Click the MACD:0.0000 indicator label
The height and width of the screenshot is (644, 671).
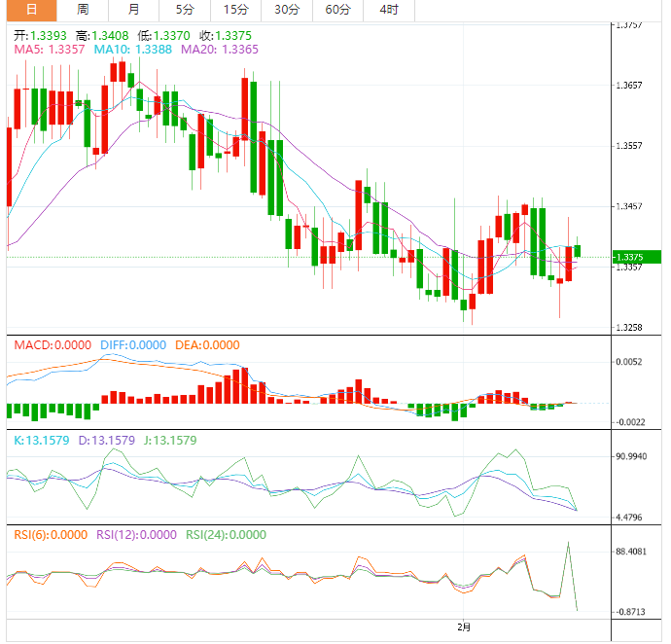(x=53, y=345)
